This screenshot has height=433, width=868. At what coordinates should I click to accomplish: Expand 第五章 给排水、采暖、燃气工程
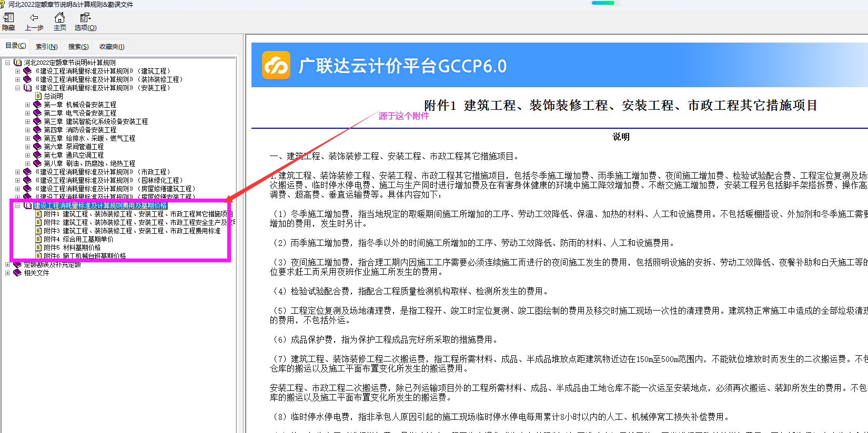[27, 138]
